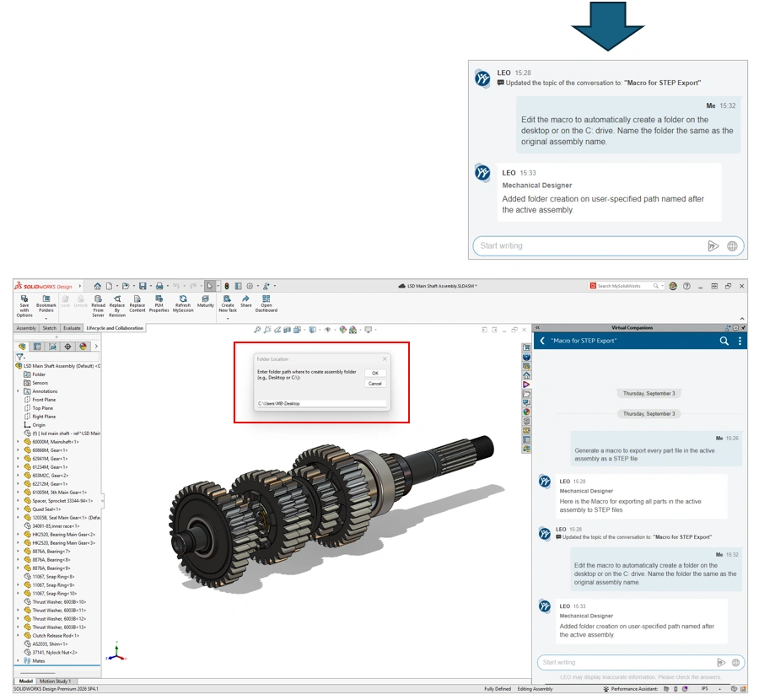Click the send icon in docked chat input
The height and width of the screenshot is (700, 759).
pyautogui.click(x=721, y=662)
